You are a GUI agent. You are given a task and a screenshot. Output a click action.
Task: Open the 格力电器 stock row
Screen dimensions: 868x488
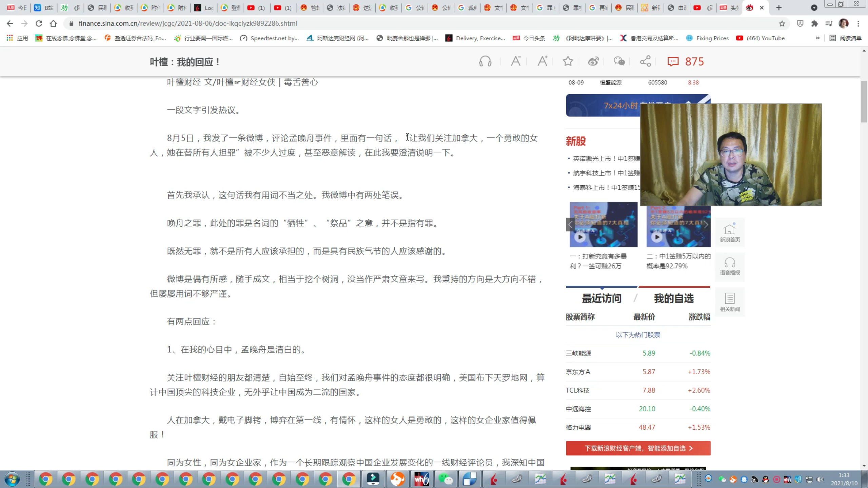tap(638, 427)
